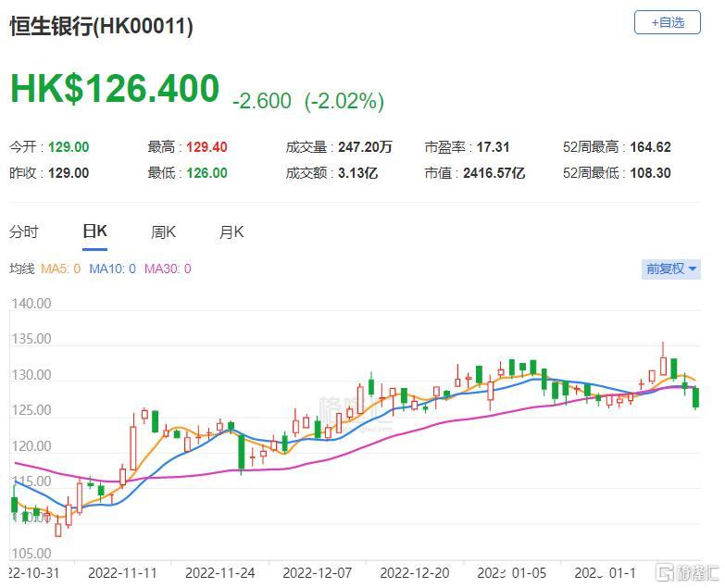This screenshot has height=588, width=725.
Task: Click the 2022-12-07 date axis label
Action: pyautogui.click(x=318, y=573)
